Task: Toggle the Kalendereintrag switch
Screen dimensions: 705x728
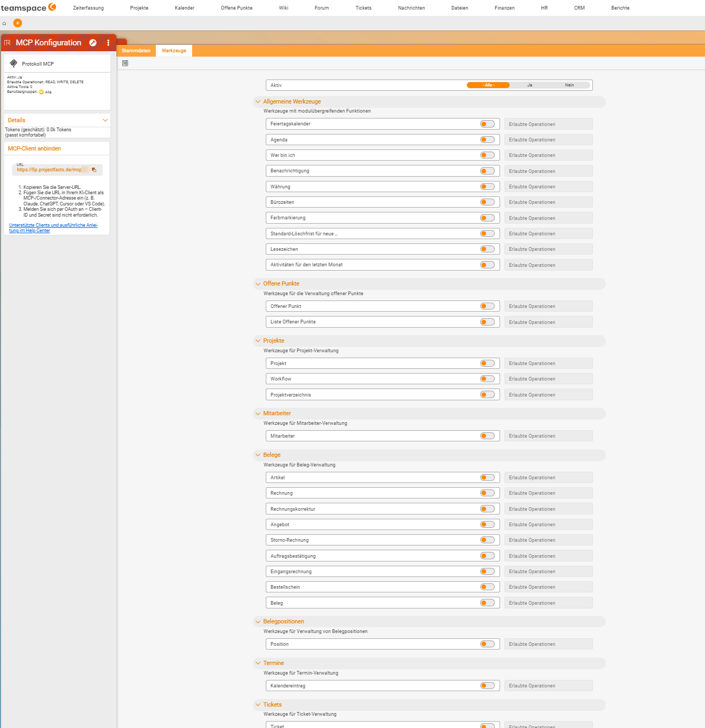Action: pos(487,686)
